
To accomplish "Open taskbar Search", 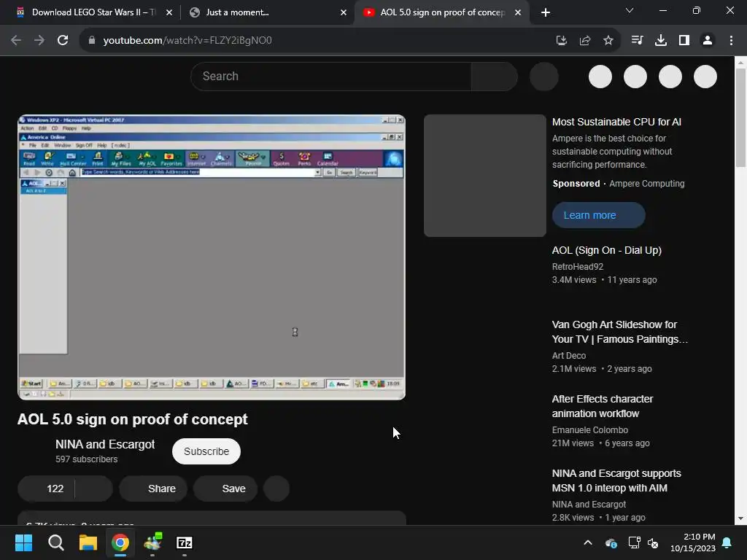I will click(x=55, y=542).
